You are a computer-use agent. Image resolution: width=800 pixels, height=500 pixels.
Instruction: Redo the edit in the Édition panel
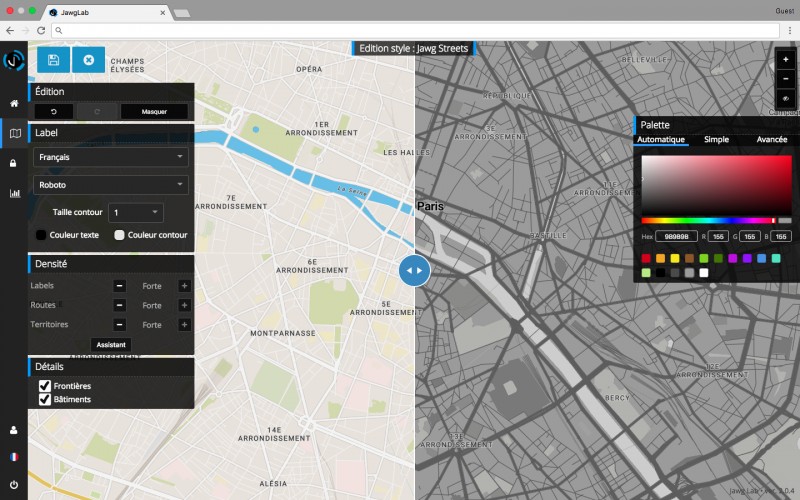[97, 111]
